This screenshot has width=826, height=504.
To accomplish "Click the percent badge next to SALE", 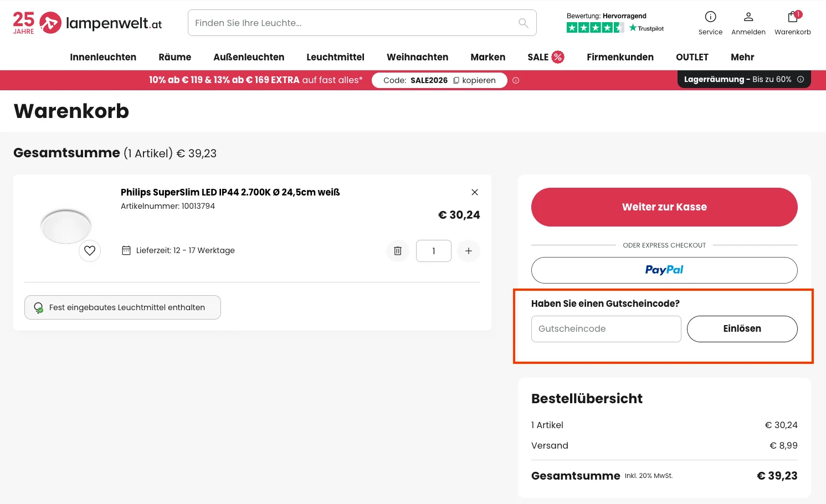I will click(559, 56).
